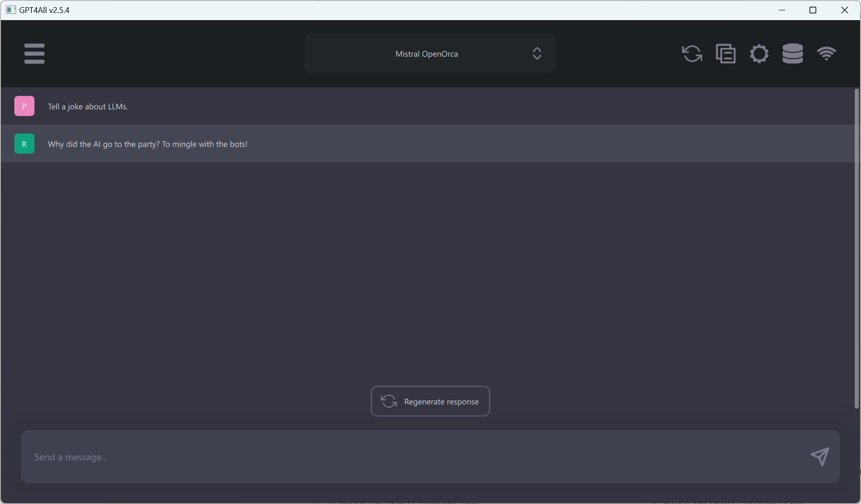Click the chat vertical scrollbar
The image size is (861, 504).
pyautogui.click(x=857, y=248)
